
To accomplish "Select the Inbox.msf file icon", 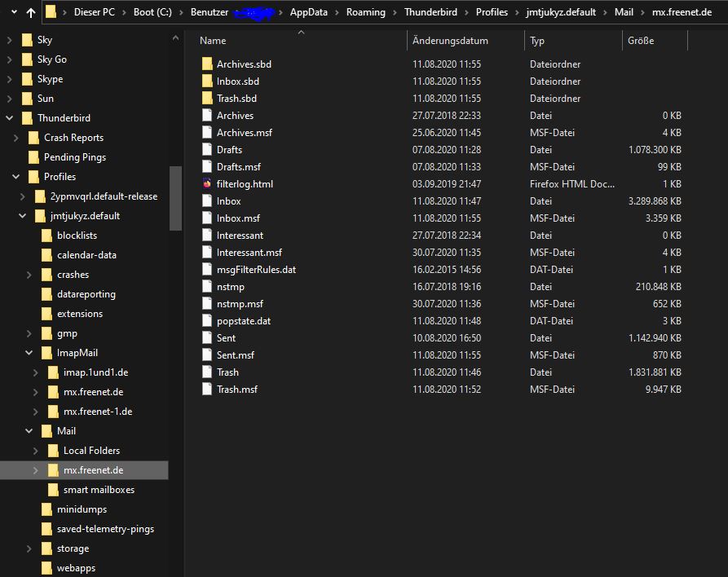I will coord(207,218).
